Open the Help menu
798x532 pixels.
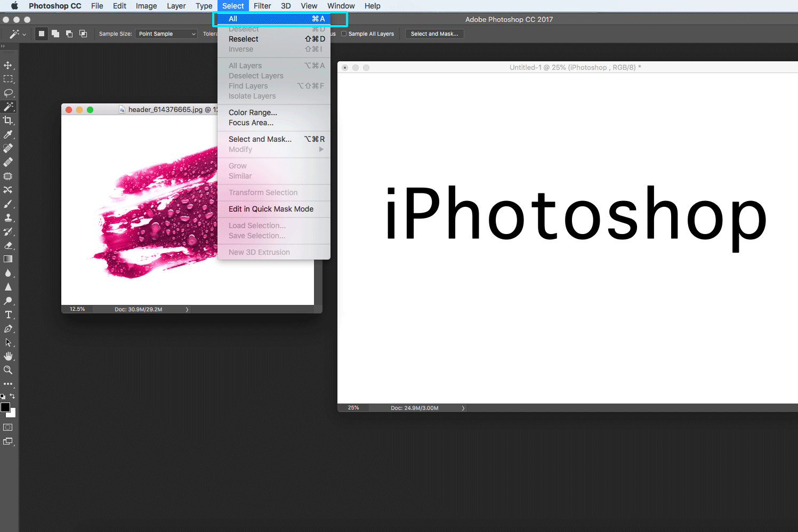pyautogui.click(x=373, y=6)
